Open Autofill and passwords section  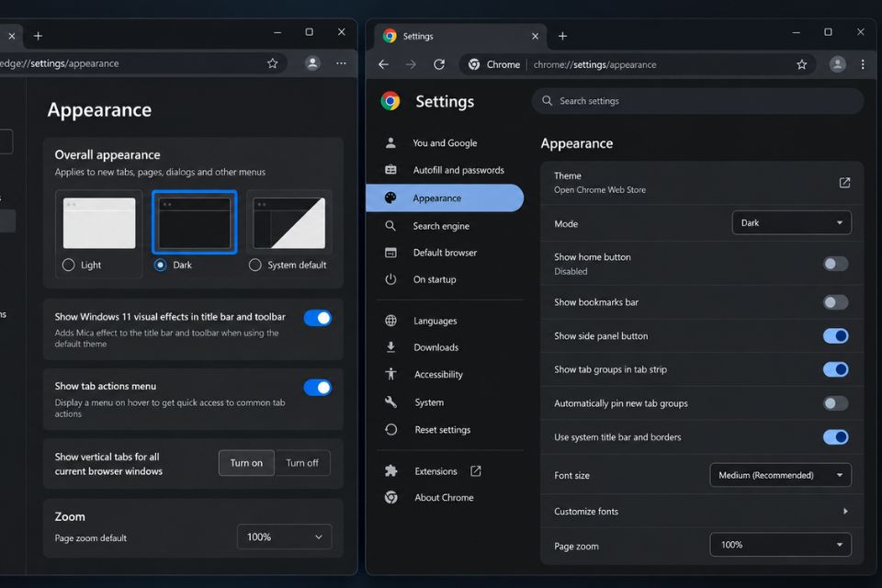445,170
